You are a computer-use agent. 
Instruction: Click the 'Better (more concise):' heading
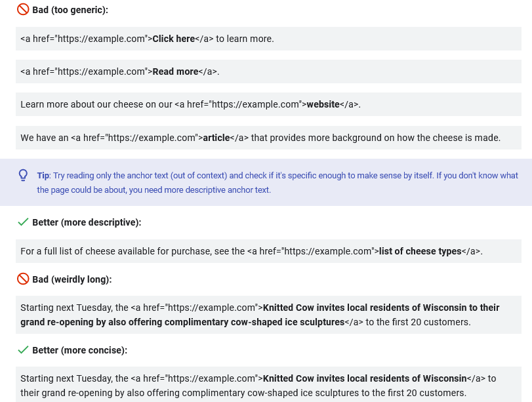80,350
